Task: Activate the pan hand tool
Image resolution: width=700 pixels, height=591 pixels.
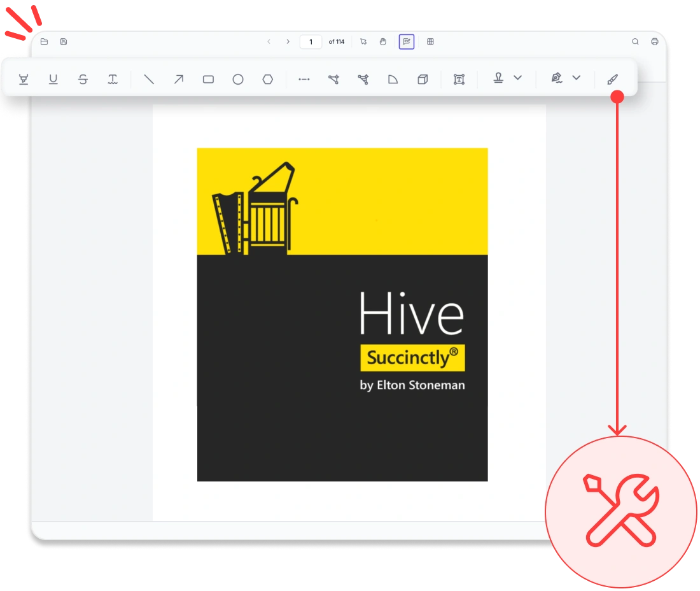Action: (383, 41)
